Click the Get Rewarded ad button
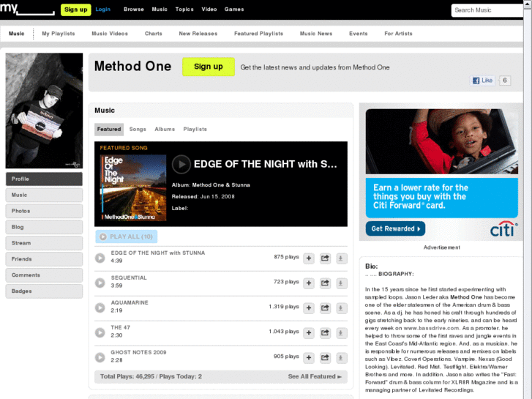Image resolution: width=532 pixels, height=399 pixels. (395, 228)
